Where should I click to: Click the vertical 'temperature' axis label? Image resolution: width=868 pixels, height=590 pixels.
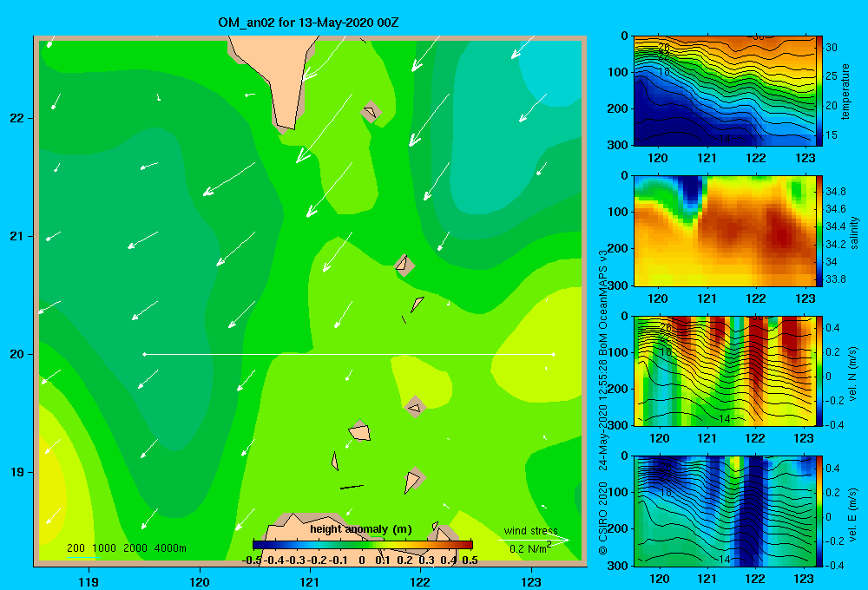click(845, 91)
